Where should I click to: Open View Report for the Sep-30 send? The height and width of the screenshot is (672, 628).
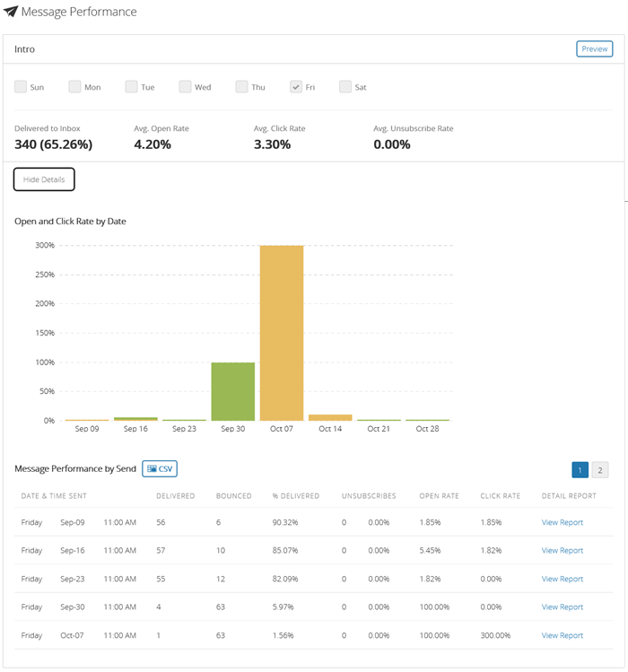tap(562, 607)
